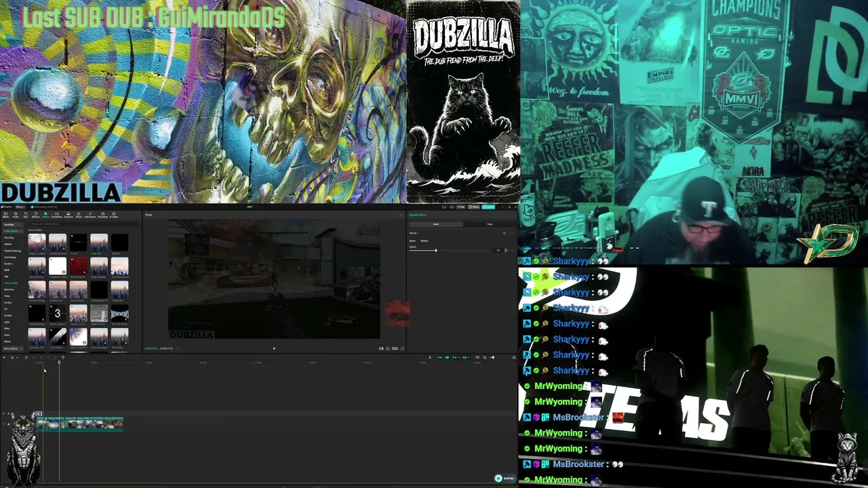Open the Text tab in CapCut
Image resolution: width=868 pixels, height=488 pixels.
(25, 215)
